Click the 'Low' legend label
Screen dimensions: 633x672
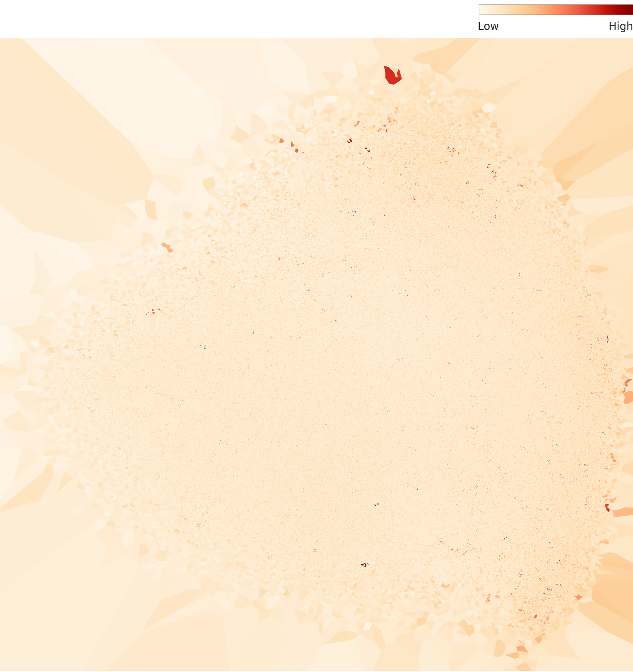[x=488, y=26]
